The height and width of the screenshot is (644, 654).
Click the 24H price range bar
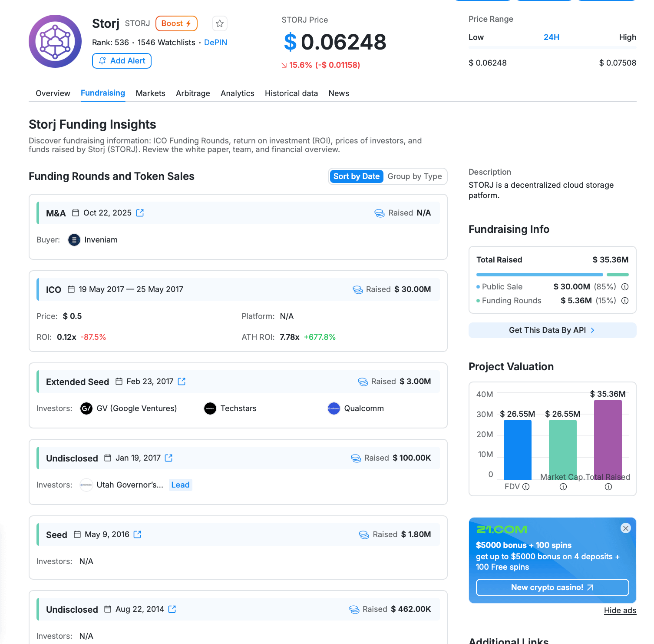552,47
